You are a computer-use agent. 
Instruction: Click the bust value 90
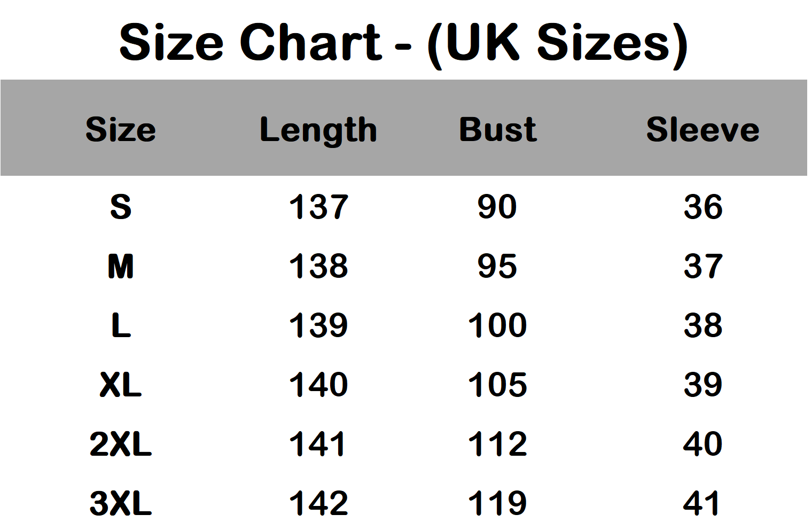click(497, 207)
